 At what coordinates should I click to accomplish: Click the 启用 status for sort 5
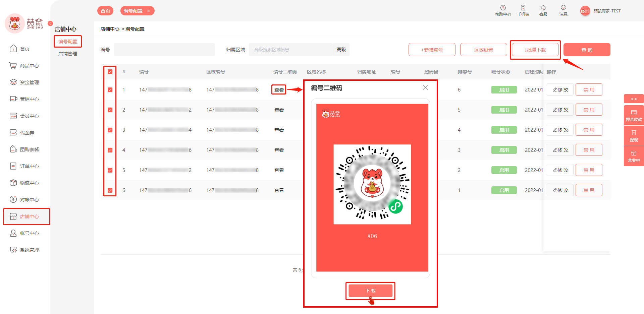504,110
